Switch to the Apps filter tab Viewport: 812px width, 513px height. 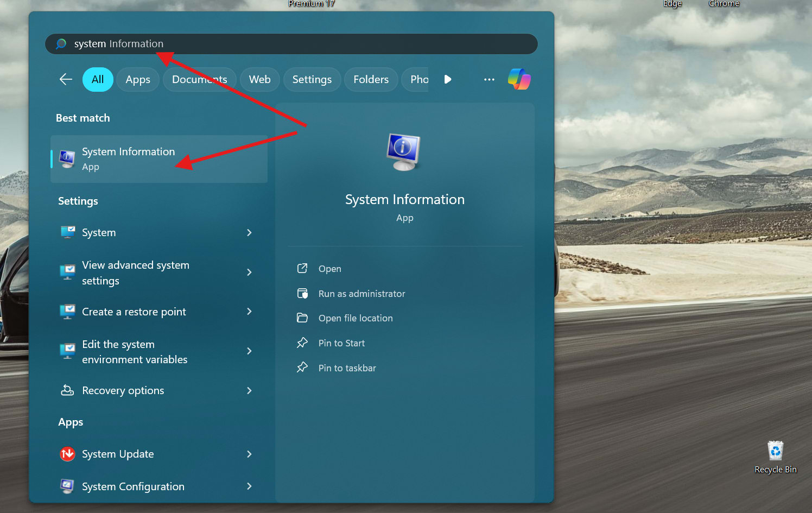point(138,79)
